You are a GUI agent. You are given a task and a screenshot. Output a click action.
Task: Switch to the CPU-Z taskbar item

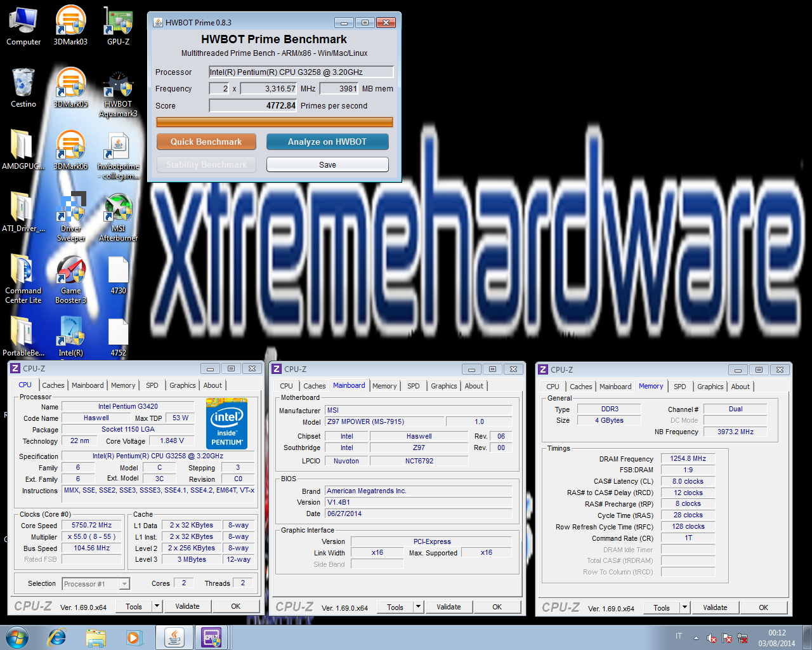coord(211,637)
